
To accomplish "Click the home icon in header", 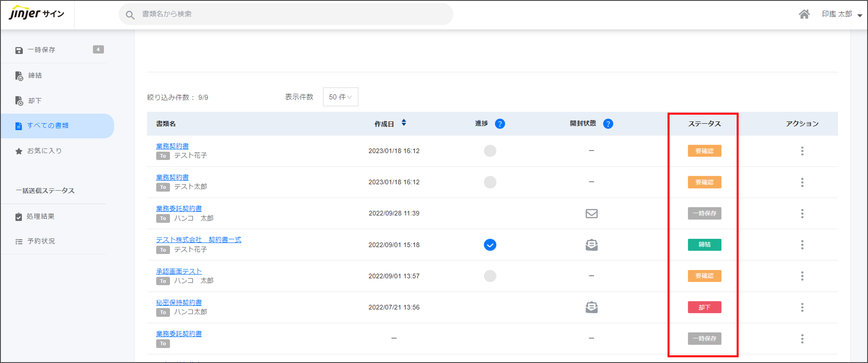I will click(x=804, y=14).
